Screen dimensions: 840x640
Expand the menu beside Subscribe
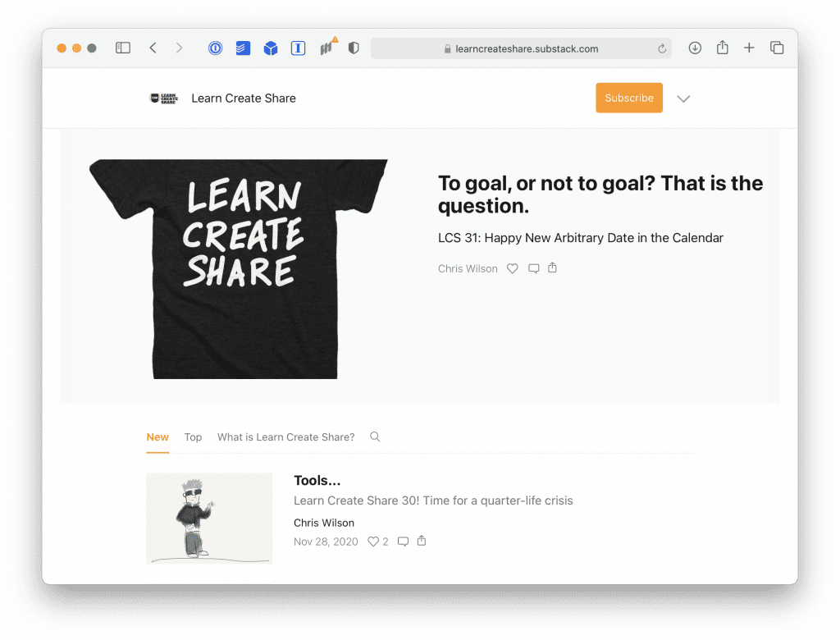click(x=683, y=98)
